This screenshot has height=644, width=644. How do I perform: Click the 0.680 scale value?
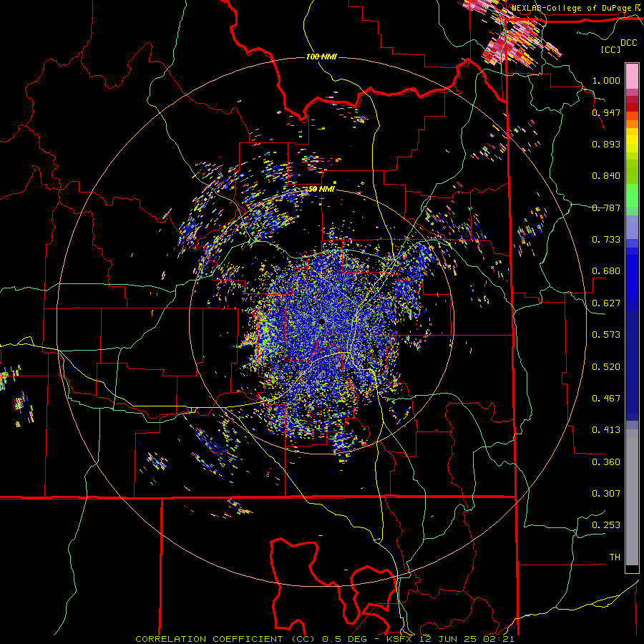606,271
